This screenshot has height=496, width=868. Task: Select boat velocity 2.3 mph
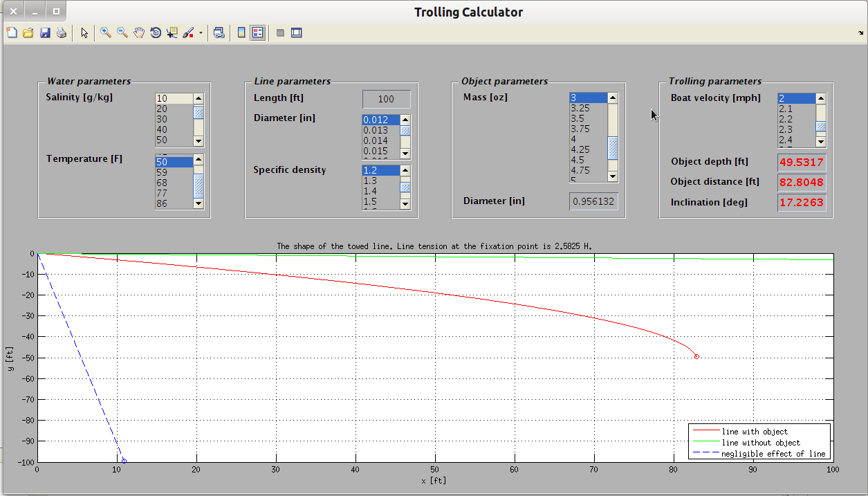(x=797, y=129)
